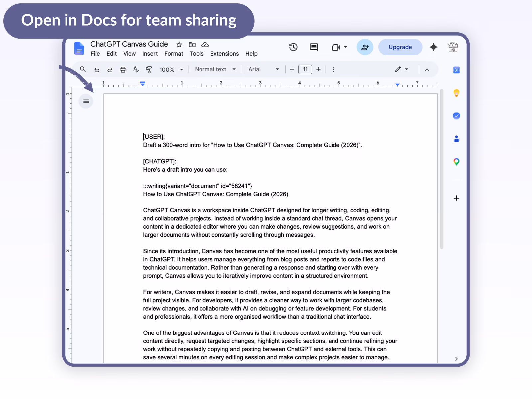Show document outline list icon
Image resolution: width=532 pixels, height=399 pixels.
click(x=86, y=101)
